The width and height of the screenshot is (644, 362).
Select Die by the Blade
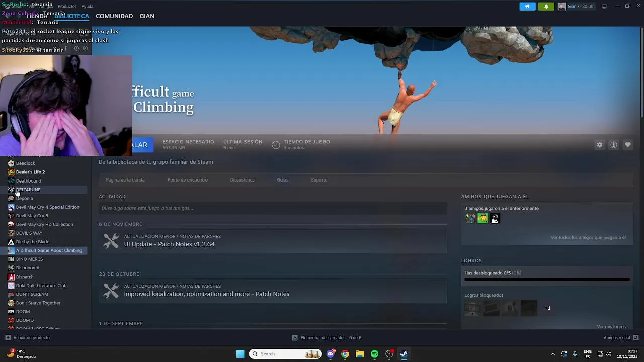pos(32,242)
